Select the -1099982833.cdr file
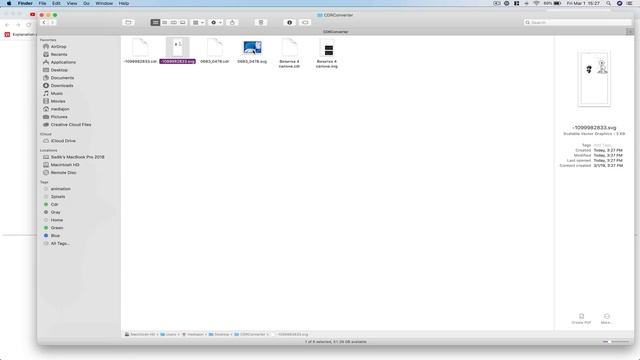Viewport: 640px width, 360px height. point(140,51)
